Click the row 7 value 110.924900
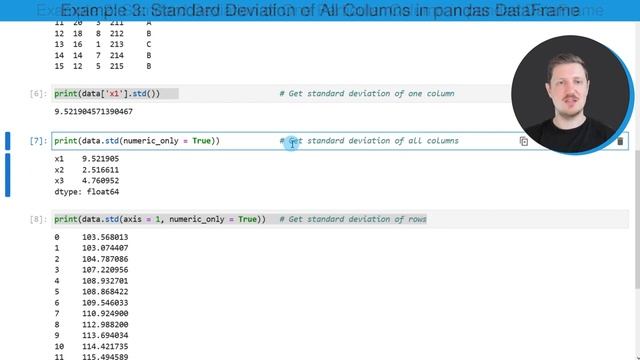The height and width of the screenshot is (360, 640). point(105,313)
